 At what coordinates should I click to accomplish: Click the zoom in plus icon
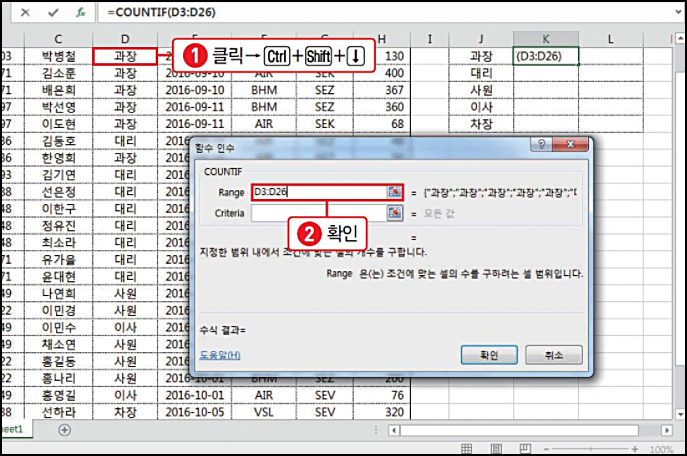635,449
